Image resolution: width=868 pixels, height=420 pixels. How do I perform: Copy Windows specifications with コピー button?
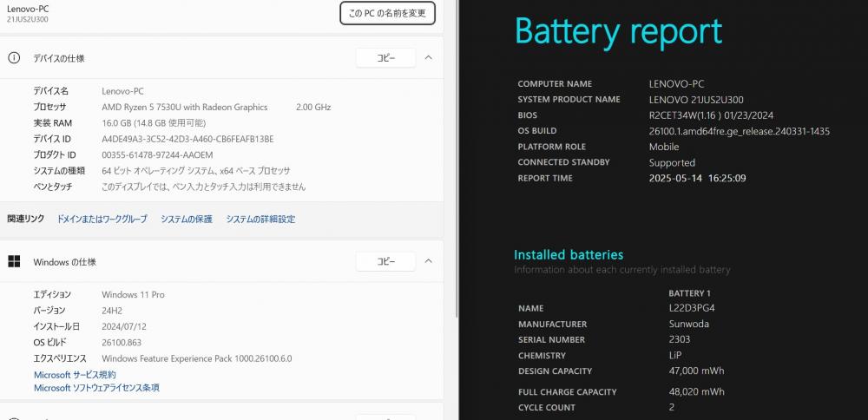point(386,262)
